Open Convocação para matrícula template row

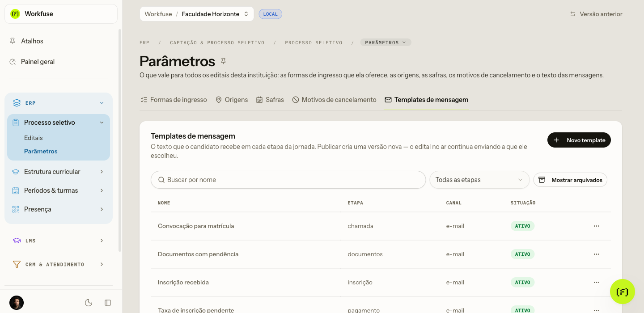click(x=381, y=226)
